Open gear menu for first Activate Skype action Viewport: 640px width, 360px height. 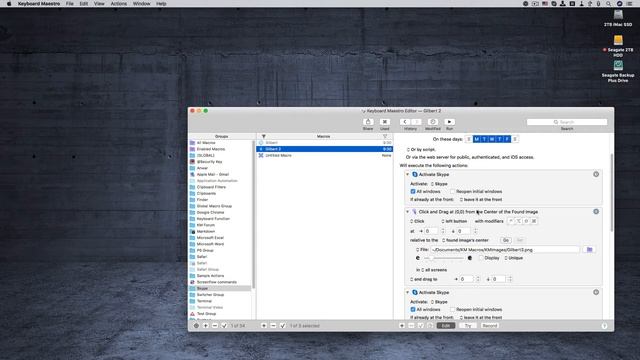[x=596, y=174]
